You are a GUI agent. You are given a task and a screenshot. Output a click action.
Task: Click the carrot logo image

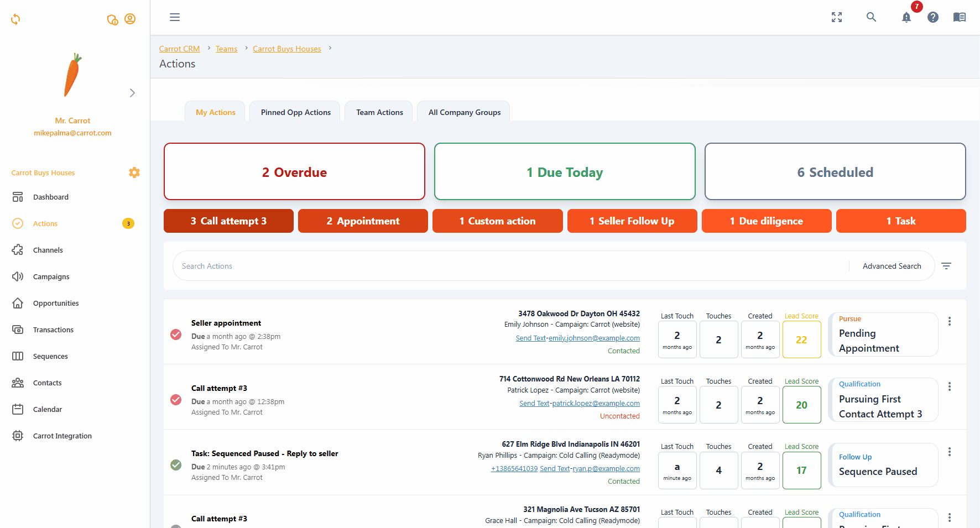[x=73, y=75]
